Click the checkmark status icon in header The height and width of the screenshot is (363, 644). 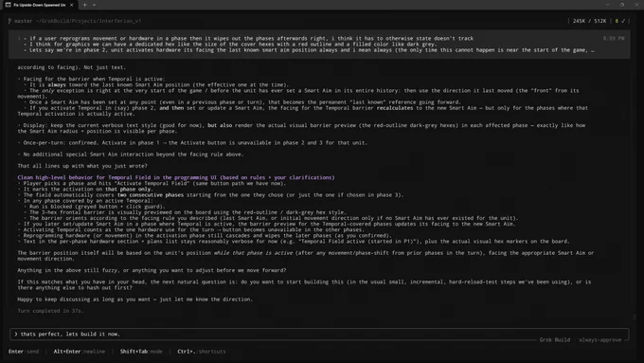point(623,21)
